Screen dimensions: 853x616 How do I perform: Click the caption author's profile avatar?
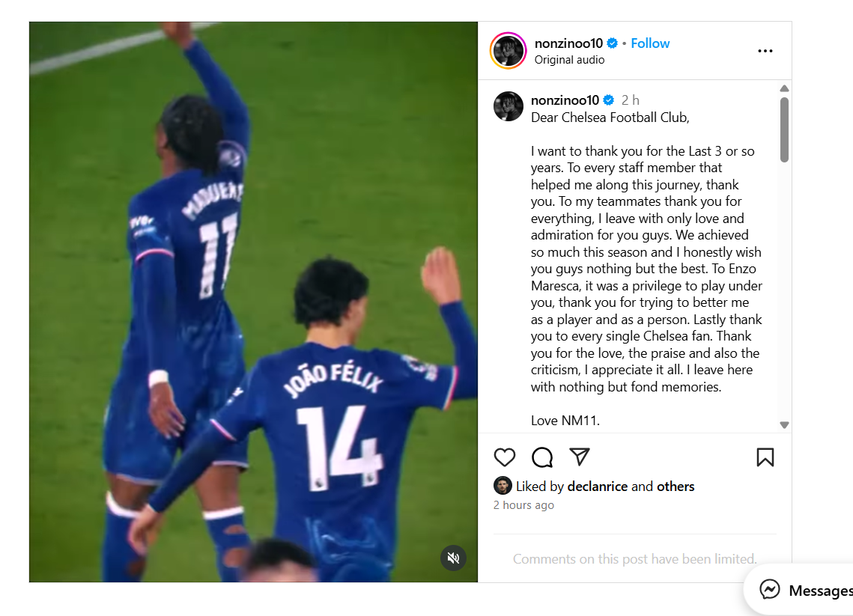coord(508,106)
